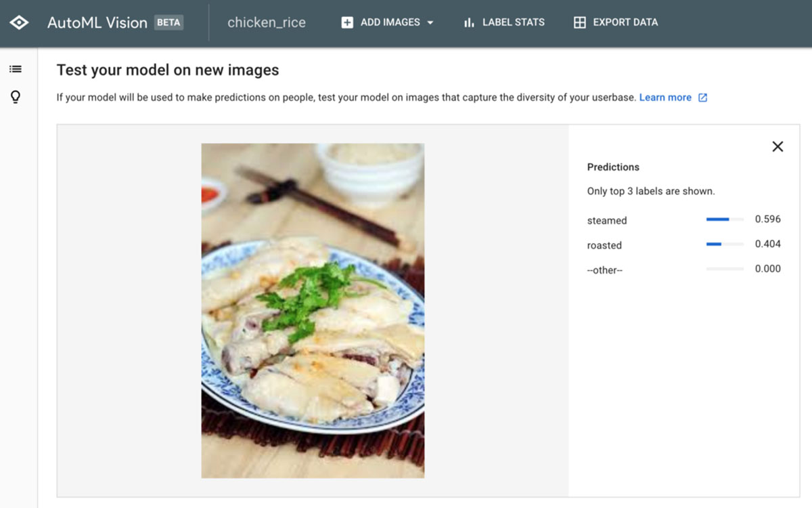Screen dimensions: 812x508
Task: Click the BETA badge in header
Action: [x=168, y=22]
